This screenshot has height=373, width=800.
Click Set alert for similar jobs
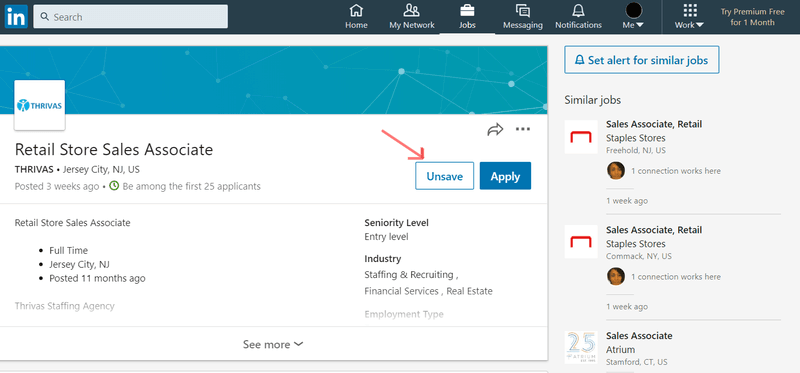(x=641, y=60)
